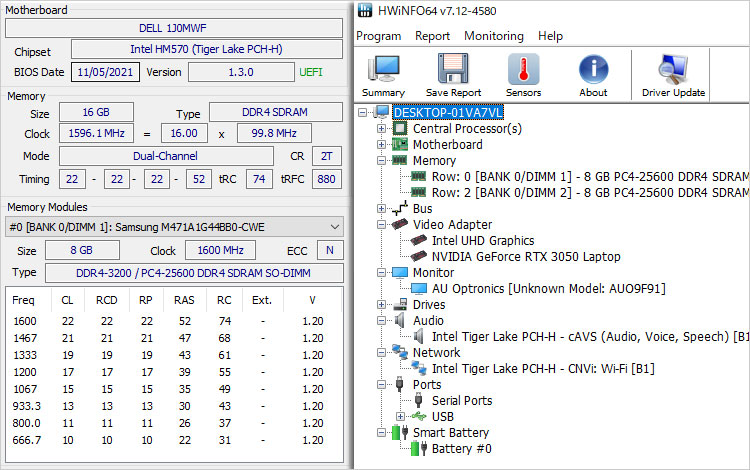Click the Save Report floppy icon
750x470 pixels.
453,75
